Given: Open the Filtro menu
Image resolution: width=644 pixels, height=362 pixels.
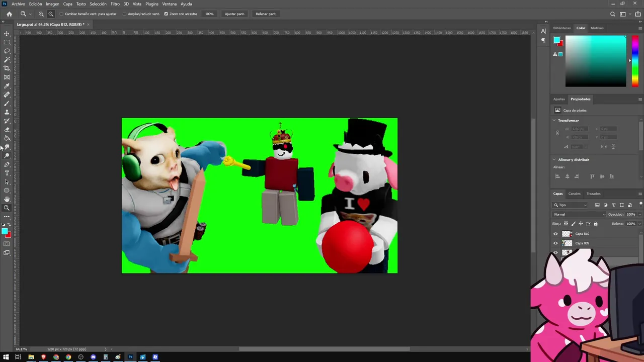Looking at the screenshot, I should [x=115, y=4].
